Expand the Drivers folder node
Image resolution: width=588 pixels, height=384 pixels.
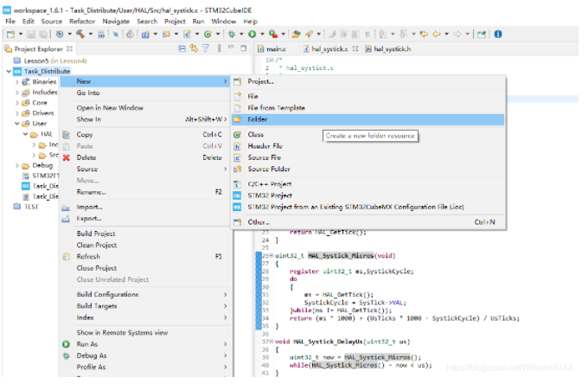tap(17, 113)
